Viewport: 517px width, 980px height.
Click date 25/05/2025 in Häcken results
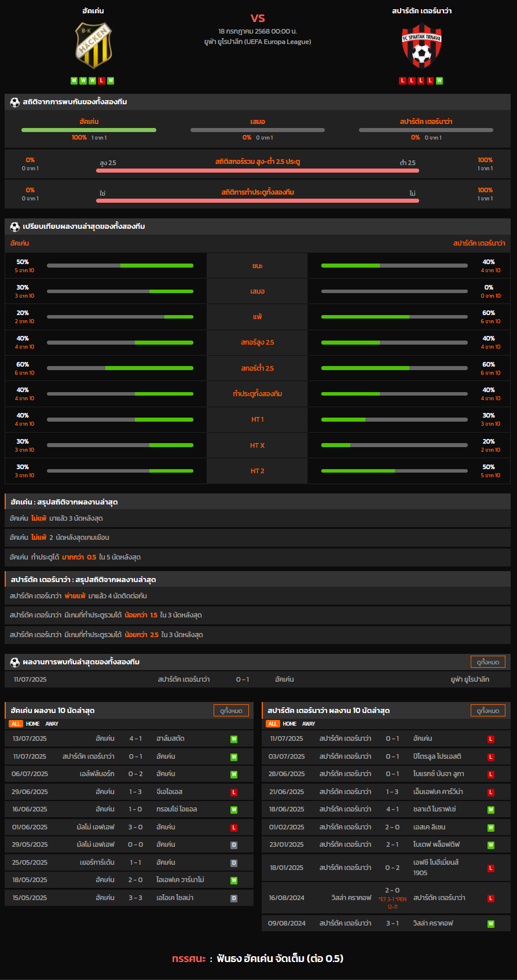30,862
